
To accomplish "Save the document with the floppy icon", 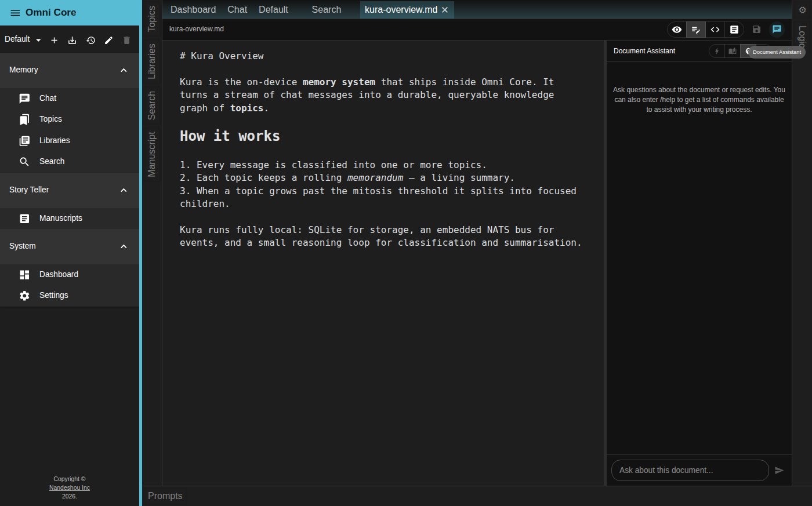I will click(756, 29).
